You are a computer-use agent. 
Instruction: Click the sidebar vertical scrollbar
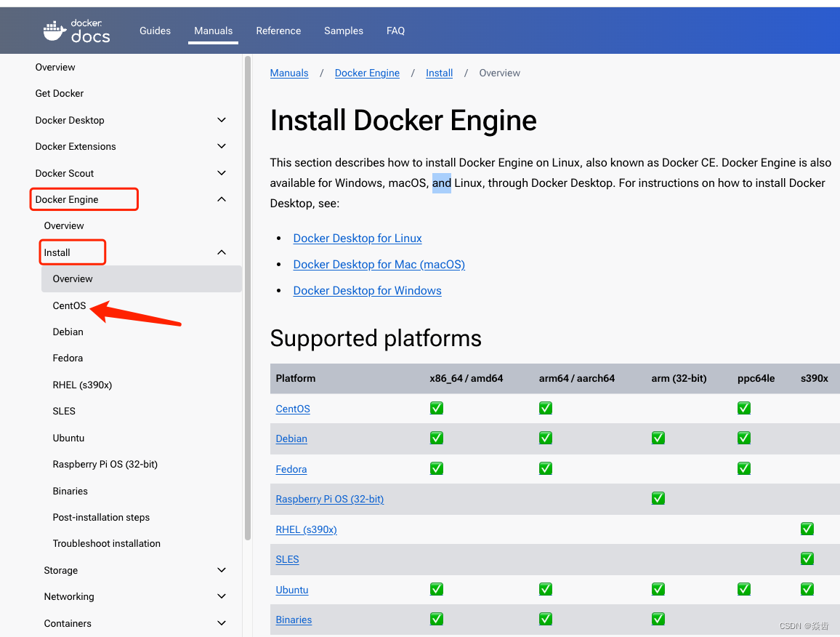[248, 297]
